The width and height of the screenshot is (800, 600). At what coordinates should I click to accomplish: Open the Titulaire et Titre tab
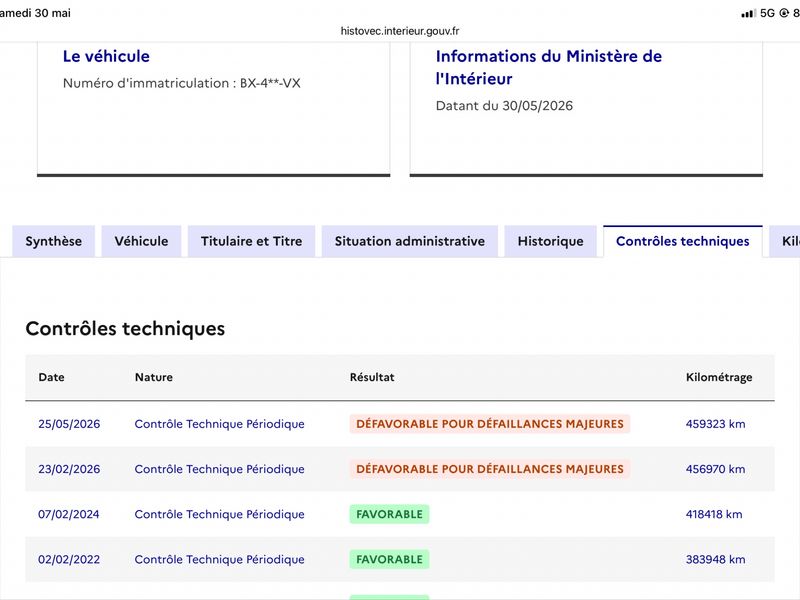(x=252, y=241)
